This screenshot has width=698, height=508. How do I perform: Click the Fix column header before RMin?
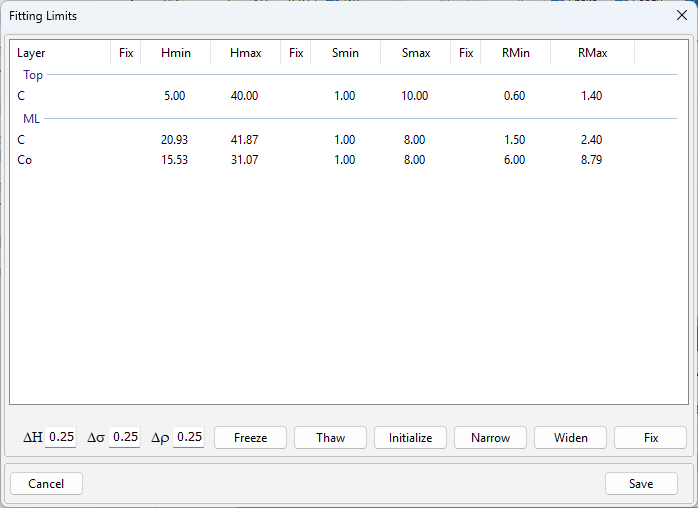[x=466, y=53]
